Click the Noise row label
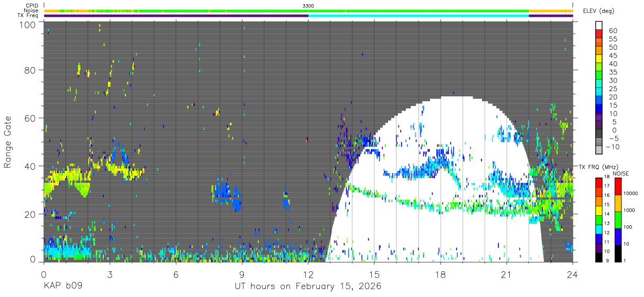 click(31, 10)
